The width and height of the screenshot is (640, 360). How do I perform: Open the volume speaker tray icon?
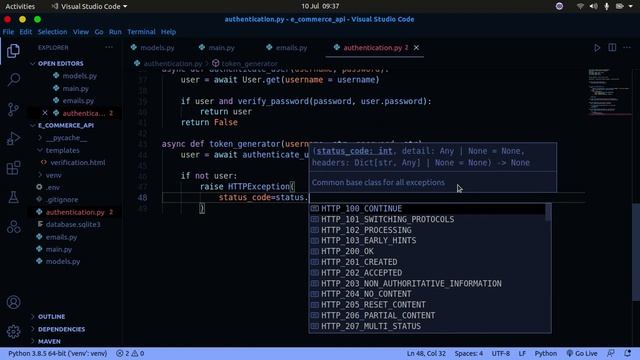point(593,7)
